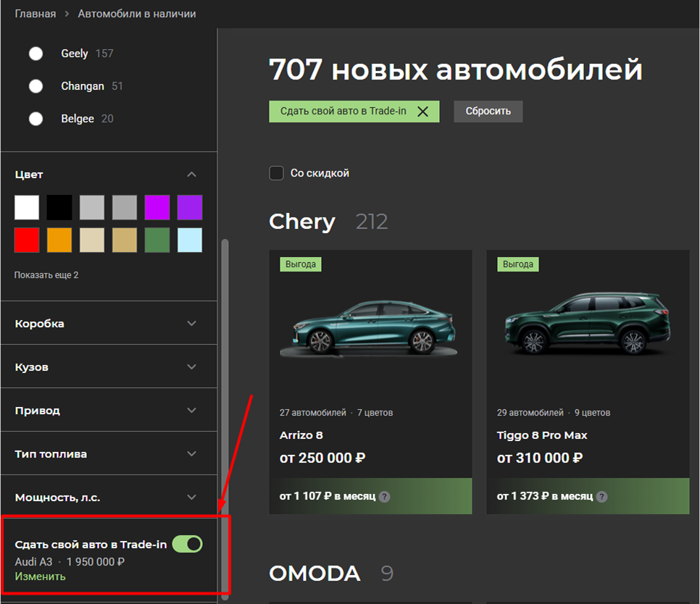
Task: Click the Tiggo 8 Pro Max car image
Action: (588, 324)
